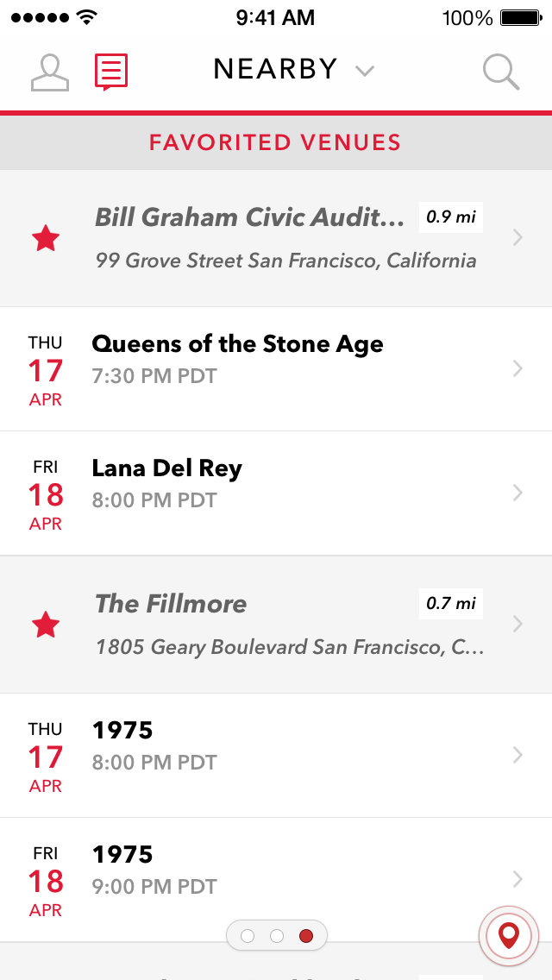Unfavorite The Fillmore with red star
552x980 pixels.
click(46, 625)
